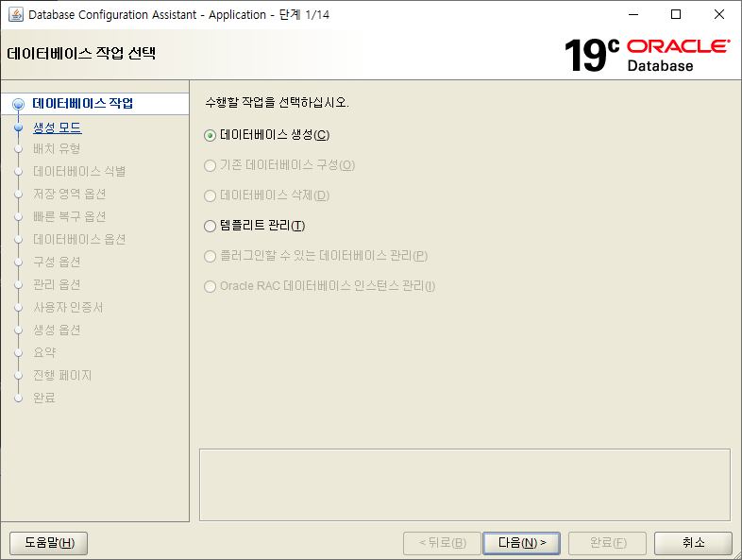Click the 요약 step
Viewport: 742px width, 560px height.
click(x=44, y=352)
